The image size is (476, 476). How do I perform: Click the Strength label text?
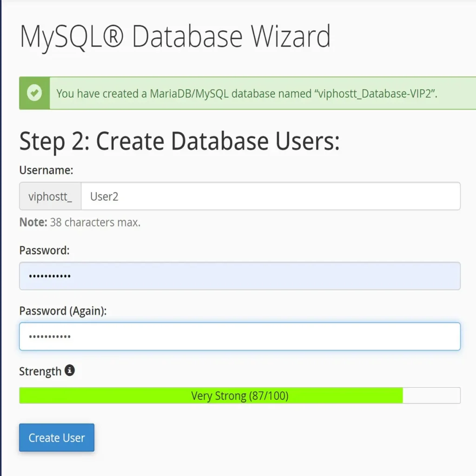click(40, 371)
